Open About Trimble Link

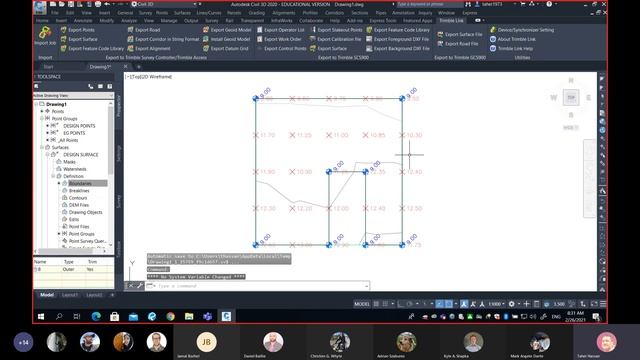coord(513,39)
